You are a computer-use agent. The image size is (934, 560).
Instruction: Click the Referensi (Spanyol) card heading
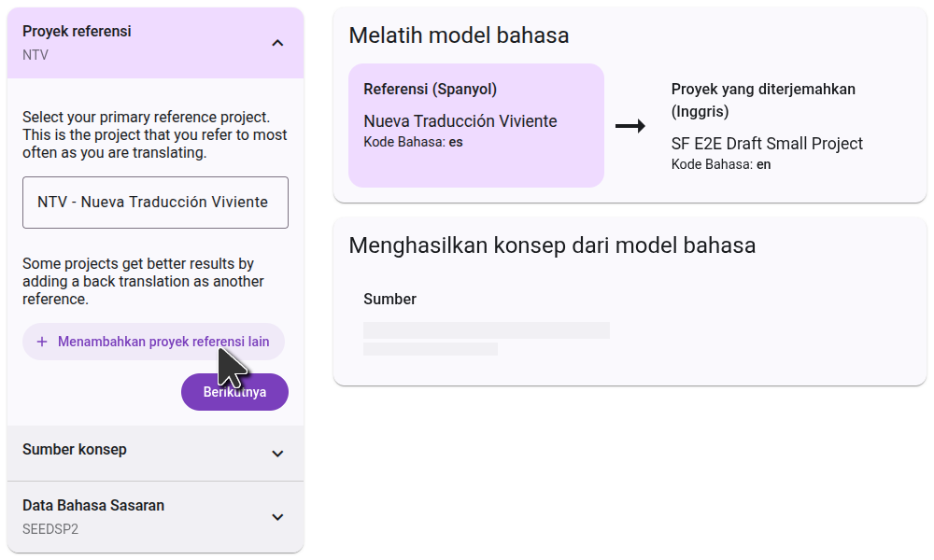pyautogui.click(x=430, y=90)
